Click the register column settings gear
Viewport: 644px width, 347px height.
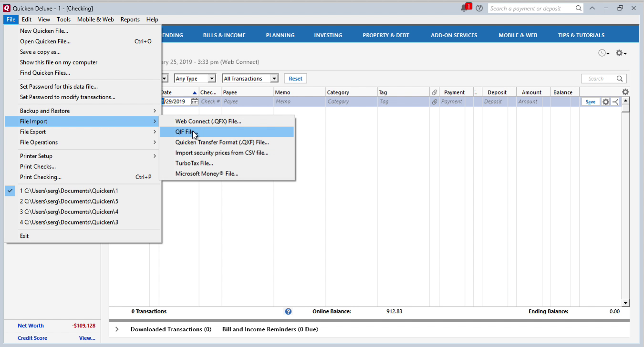pos(625,92)
